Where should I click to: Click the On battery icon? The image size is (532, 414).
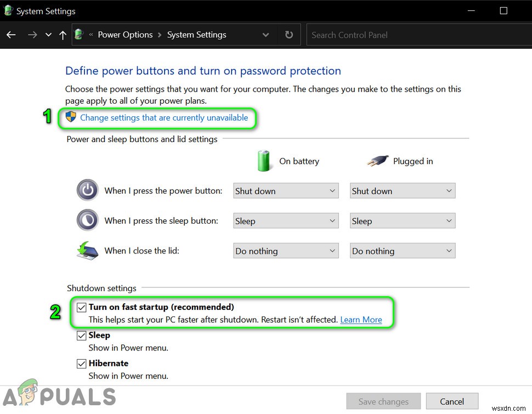pos(264,161)
